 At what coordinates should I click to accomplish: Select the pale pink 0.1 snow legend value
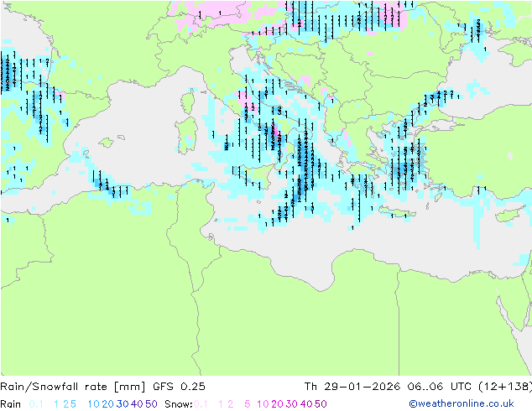[x=201, y=404]
